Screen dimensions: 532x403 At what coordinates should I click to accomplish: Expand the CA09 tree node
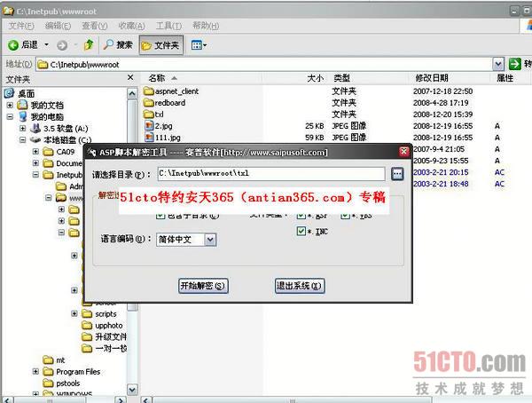(x=35, y=152)
